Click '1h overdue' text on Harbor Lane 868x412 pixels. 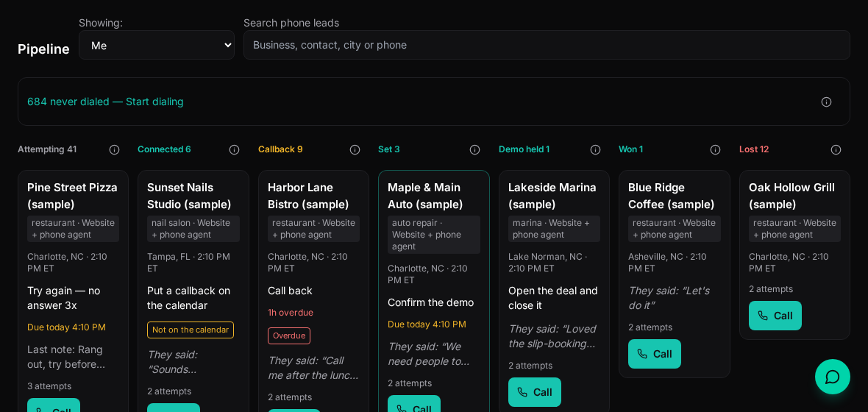[x=291, y=313]
